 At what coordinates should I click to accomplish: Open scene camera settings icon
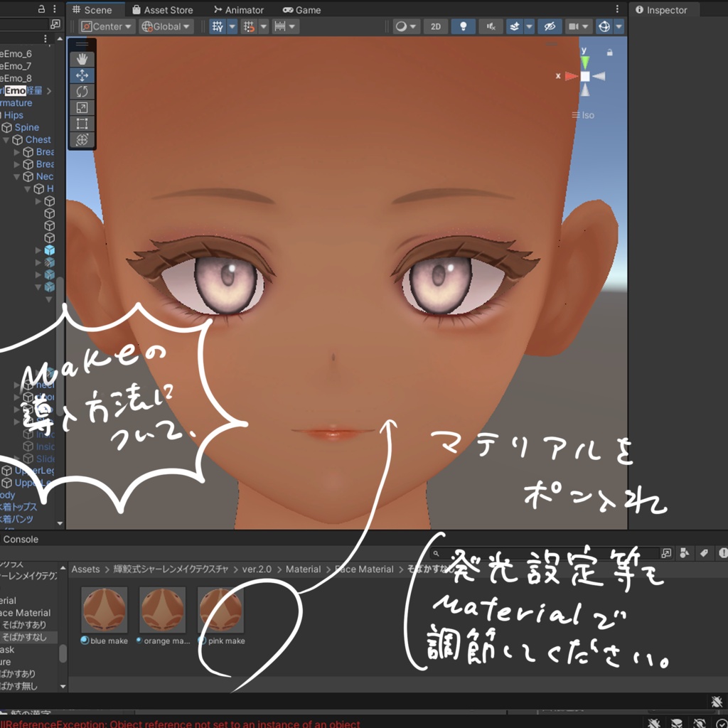click(x=574, y=26)
